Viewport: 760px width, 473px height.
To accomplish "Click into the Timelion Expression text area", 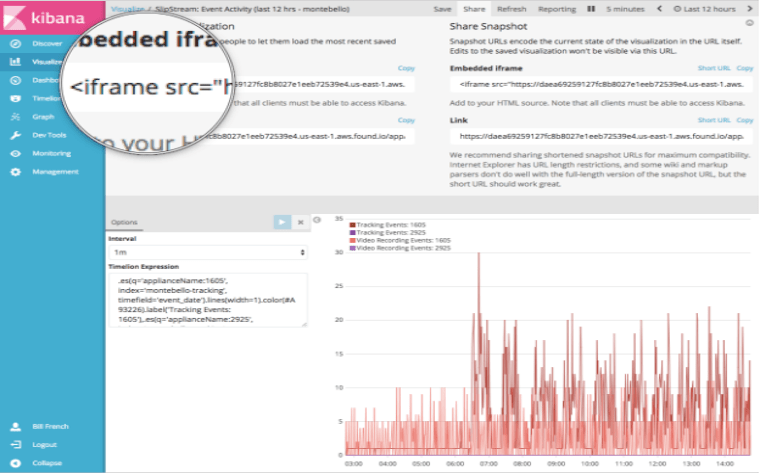I will click(x=208, y=300).
